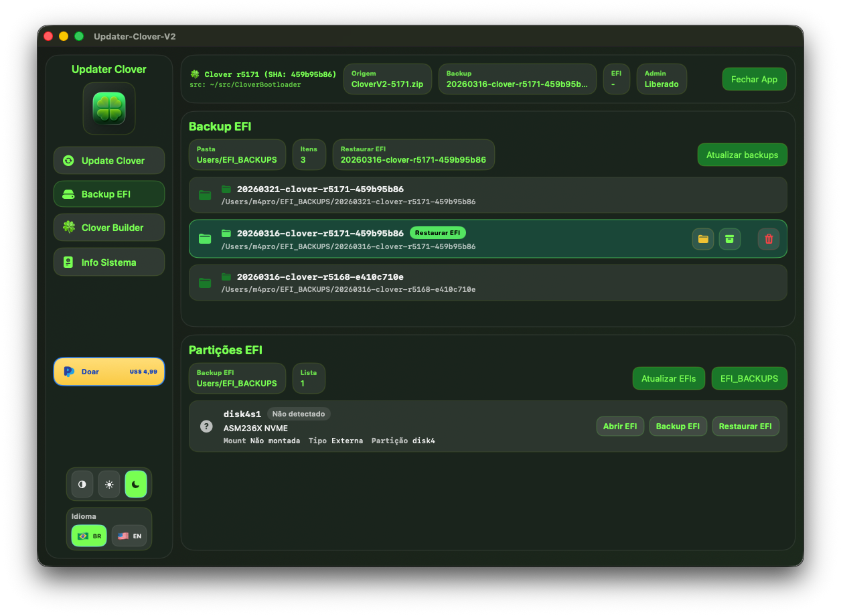This screenshot has height=616, width=841.
Task: Click the question mark icon next to disk4s1
Action: pyautogui.click(x=206, y=426)
